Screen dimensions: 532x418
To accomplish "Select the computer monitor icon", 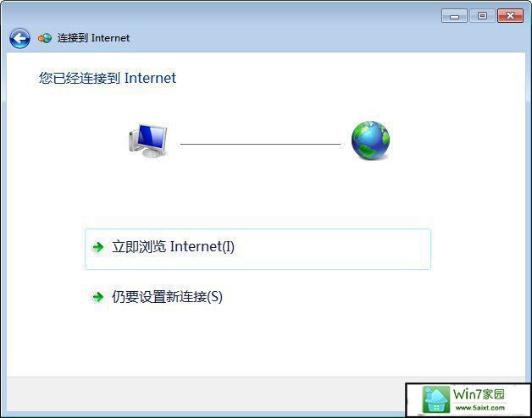I will [x=148, y=140].
